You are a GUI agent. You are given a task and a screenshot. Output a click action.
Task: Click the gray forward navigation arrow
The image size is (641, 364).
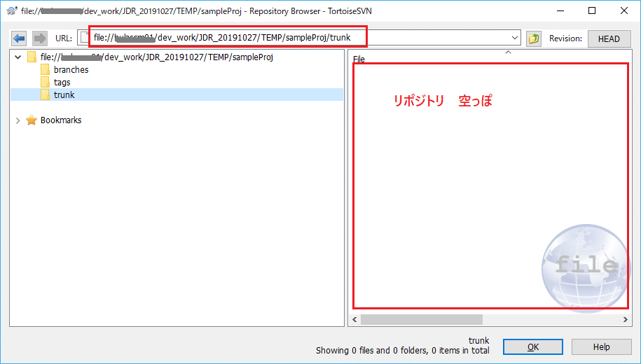pyautogui.click(x=40, y=38)
